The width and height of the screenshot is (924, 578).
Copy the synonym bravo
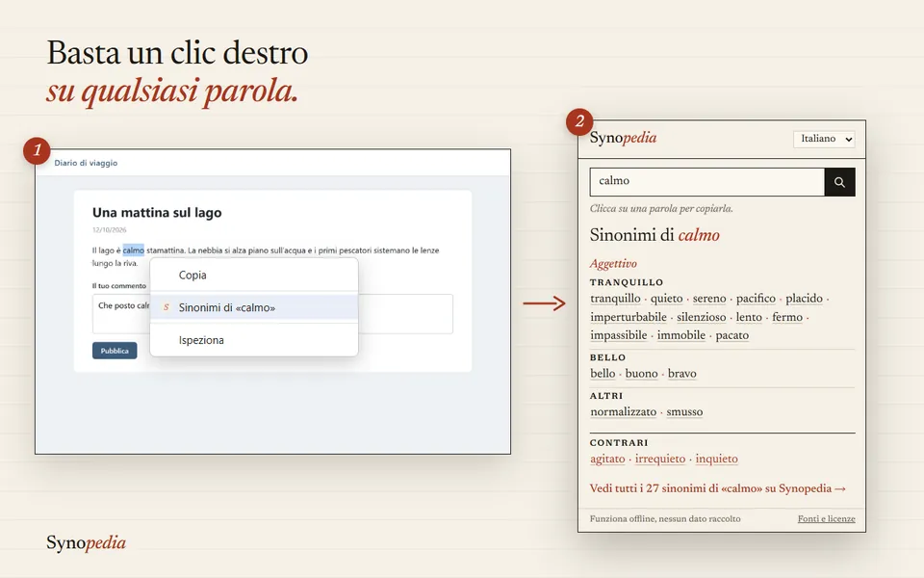[681, 374]
